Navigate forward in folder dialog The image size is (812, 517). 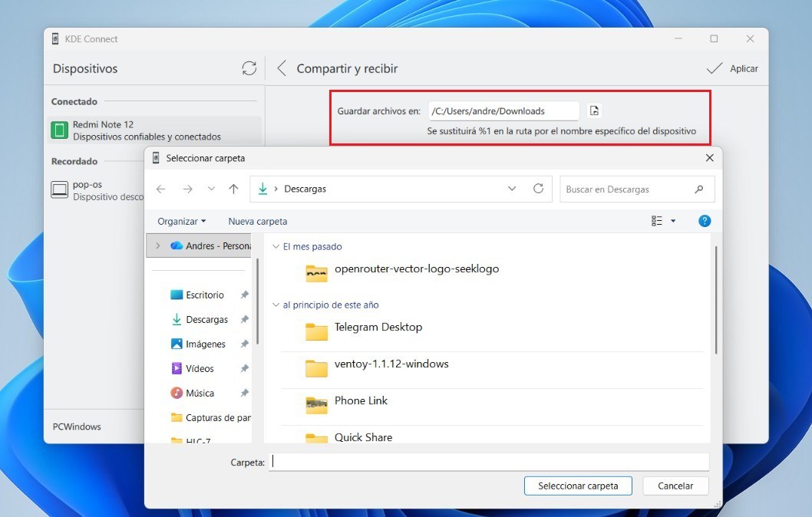(187, 189)
